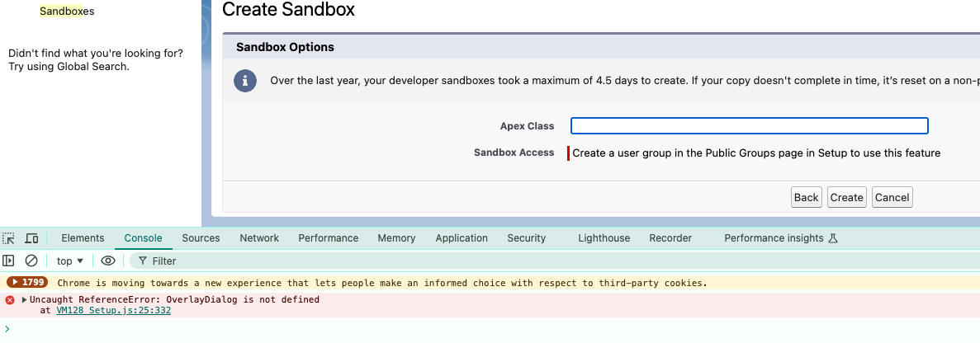The width and height of the screenshot is (980, 343).
Task: Show the console sidebar panel
Action: point(9,261)
